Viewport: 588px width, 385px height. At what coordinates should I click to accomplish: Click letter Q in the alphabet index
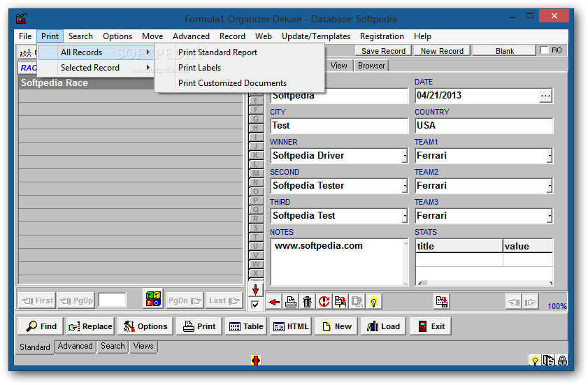click(x=256, y=210)
